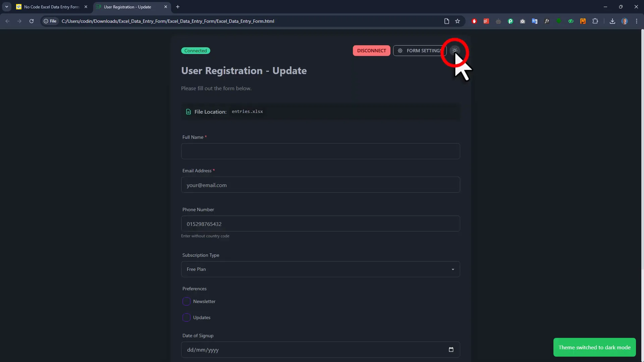
Task: Focus the Full Name input field
Action: pos(320,151)
